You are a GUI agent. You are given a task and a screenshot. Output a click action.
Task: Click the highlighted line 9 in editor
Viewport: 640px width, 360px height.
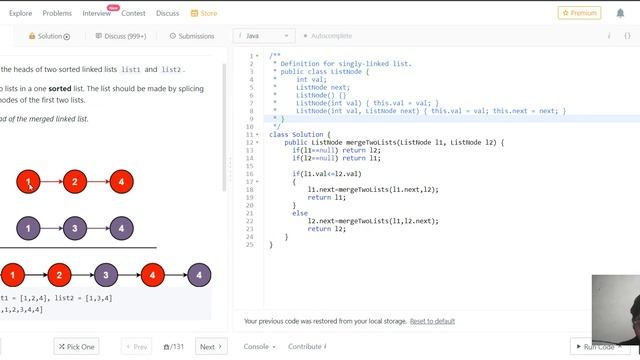click(x=451, y=119)
